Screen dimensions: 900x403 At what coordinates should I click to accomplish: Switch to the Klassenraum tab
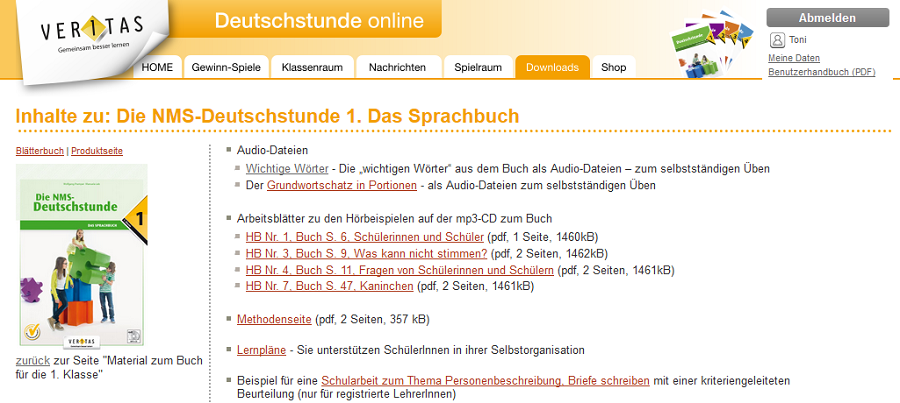click(312, 67)
